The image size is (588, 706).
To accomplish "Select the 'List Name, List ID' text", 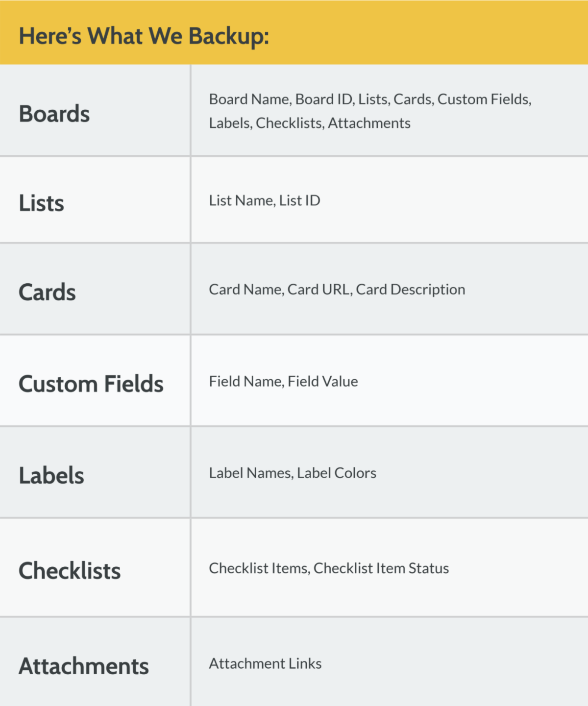I will coord(265,200).
